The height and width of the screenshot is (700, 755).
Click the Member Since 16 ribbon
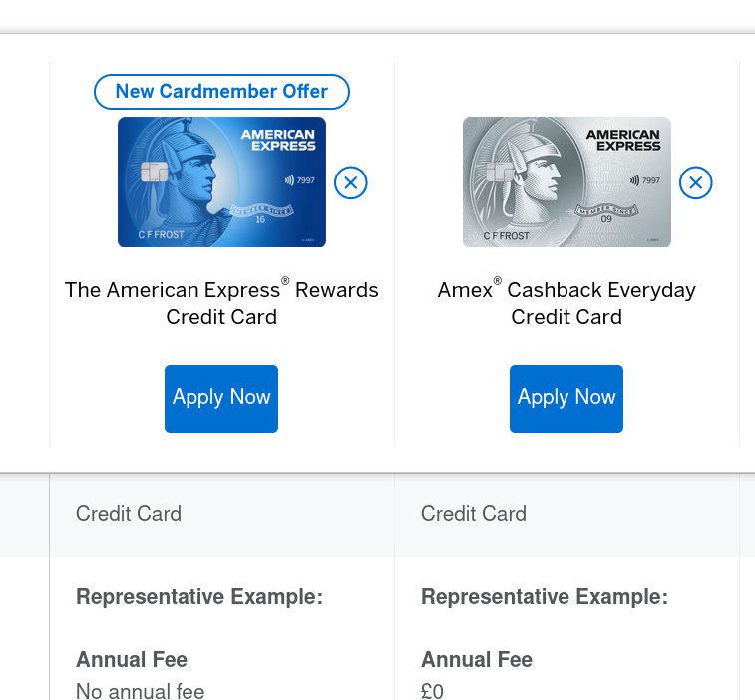[x=261, y=213]
